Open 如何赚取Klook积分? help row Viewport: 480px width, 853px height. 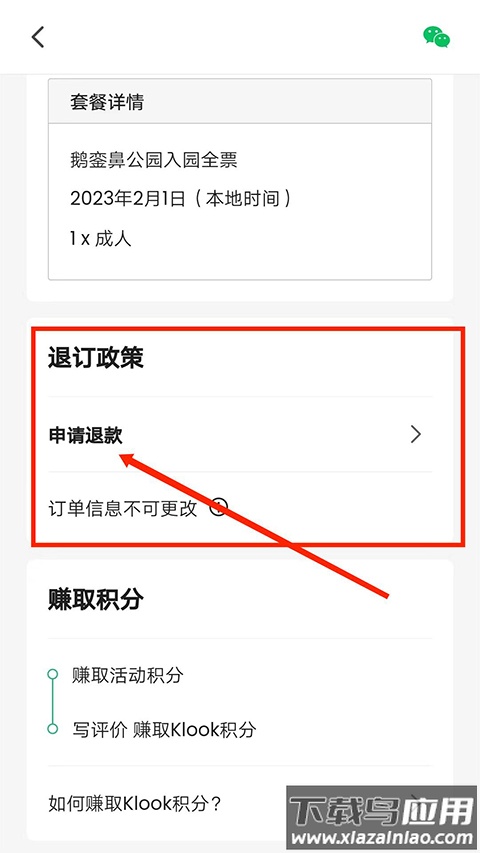tap(240, 803)
